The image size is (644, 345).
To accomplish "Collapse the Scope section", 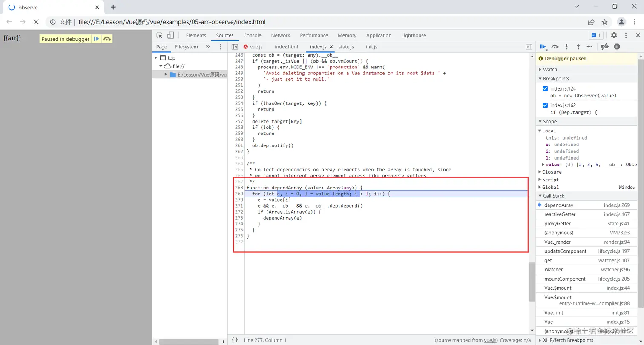I will (540, 121).
